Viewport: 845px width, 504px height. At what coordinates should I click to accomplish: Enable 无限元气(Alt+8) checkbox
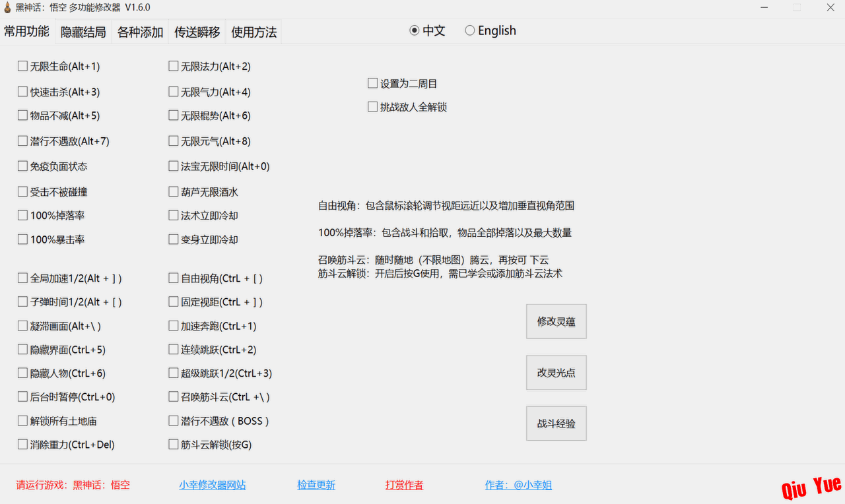174,141
